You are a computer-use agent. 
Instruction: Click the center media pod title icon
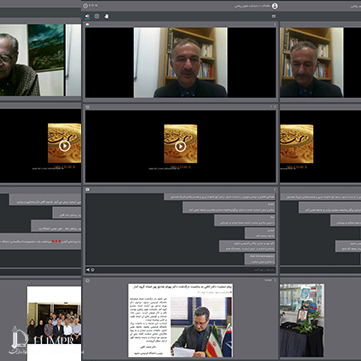click(88, 107)
